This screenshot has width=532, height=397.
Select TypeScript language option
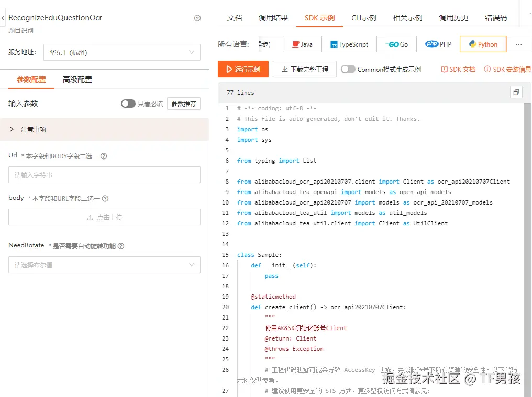pyautogui.click(x=349, y=44)
